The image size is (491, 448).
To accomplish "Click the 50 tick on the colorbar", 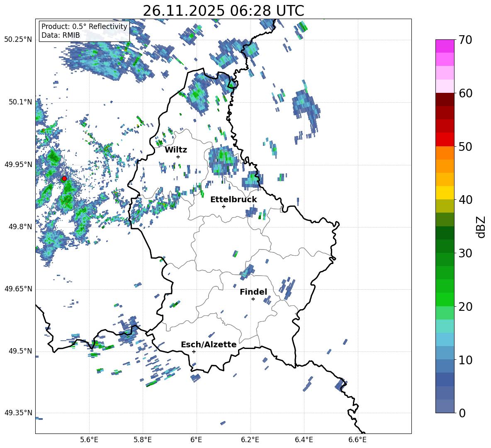I will tap(465, 146).
